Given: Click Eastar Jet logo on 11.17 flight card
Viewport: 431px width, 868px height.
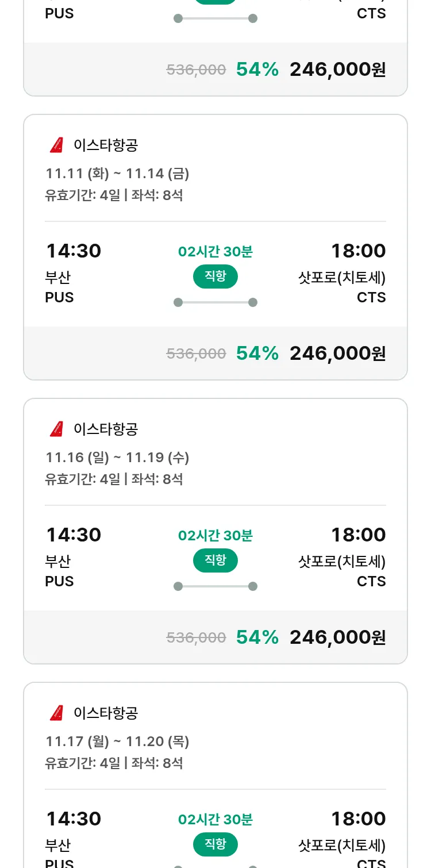Looking at the screenshot, I should 56,713.
